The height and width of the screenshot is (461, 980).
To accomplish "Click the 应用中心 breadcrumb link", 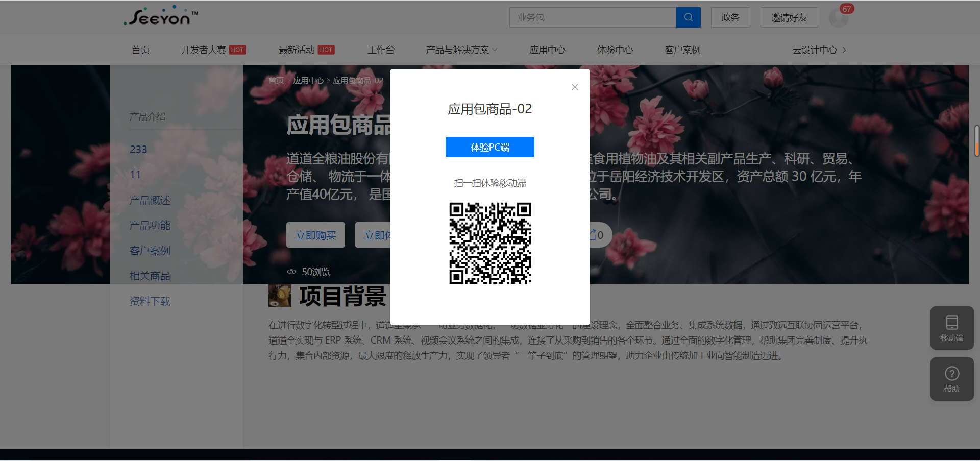I will point(308,80).
